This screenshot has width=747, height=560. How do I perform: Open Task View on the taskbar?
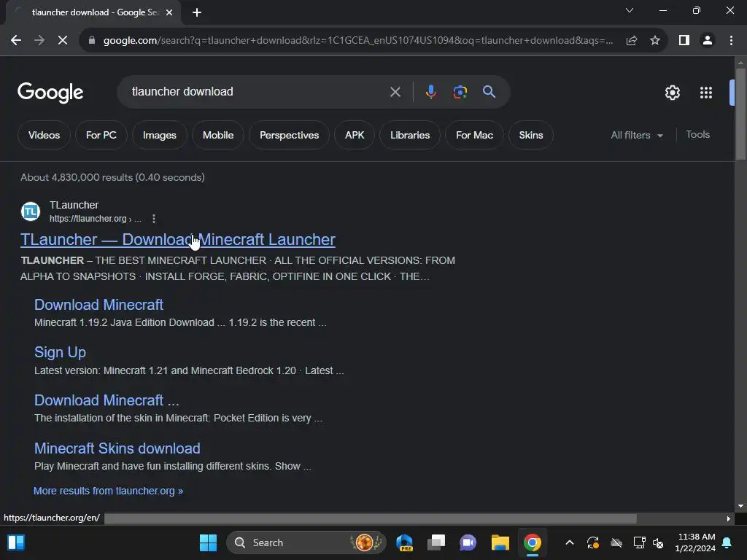click(x=436, y=542)
